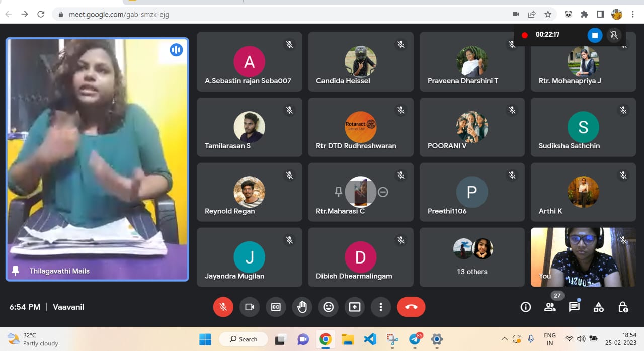Send a reaction with emoji button

329,307
